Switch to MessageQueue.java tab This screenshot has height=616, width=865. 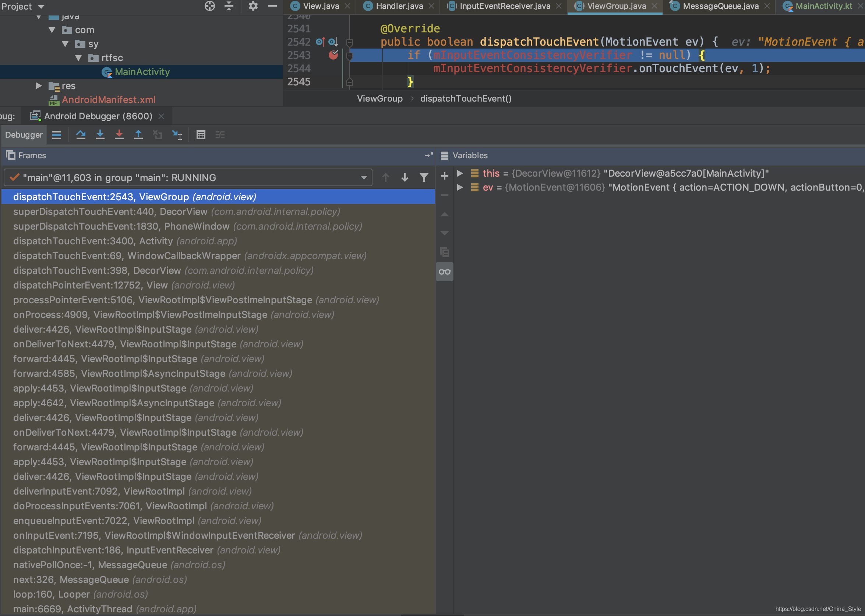tap(720, 6)
